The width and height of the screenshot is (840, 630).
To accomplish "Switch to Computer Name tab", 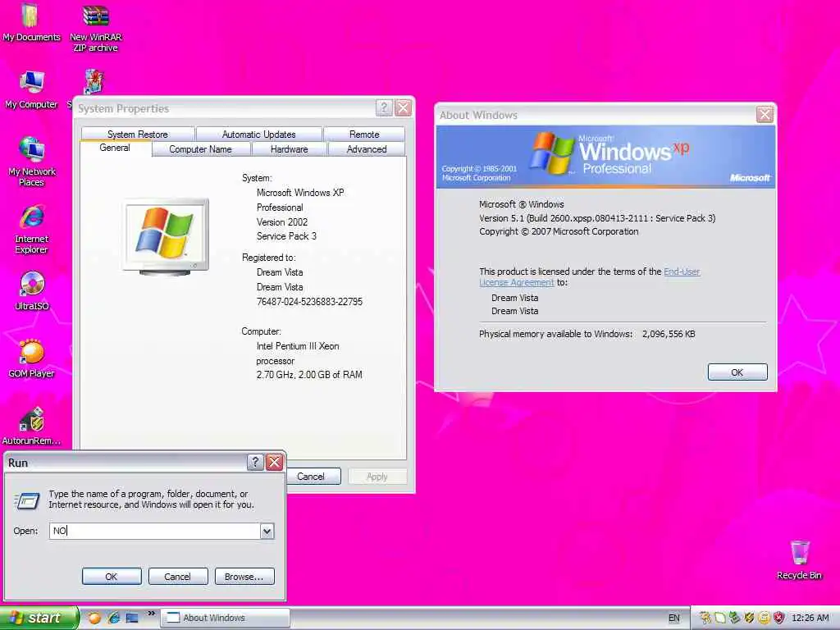I will [201, 149].
